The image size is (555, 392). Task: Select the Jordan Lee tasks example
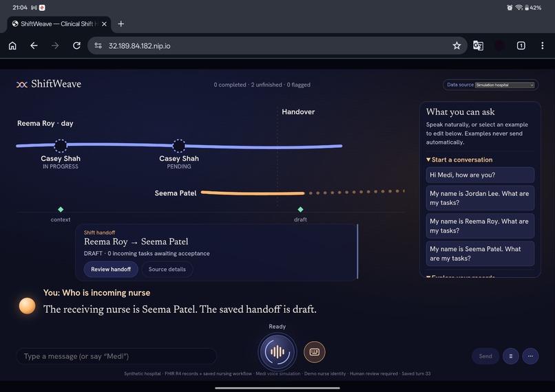[x=480, y=198]
